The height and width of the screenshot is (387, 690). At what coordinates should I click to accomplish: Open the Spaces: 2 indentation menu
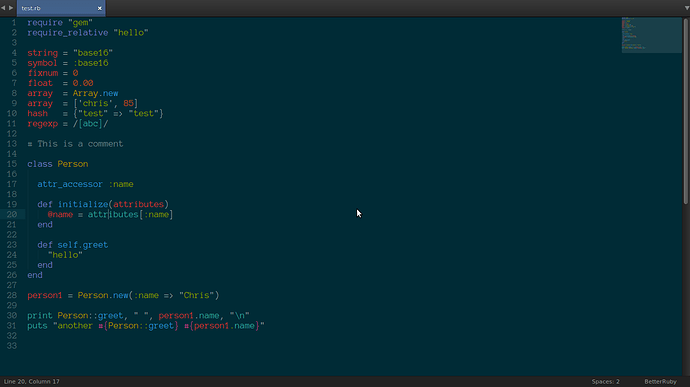pos(605,382)
